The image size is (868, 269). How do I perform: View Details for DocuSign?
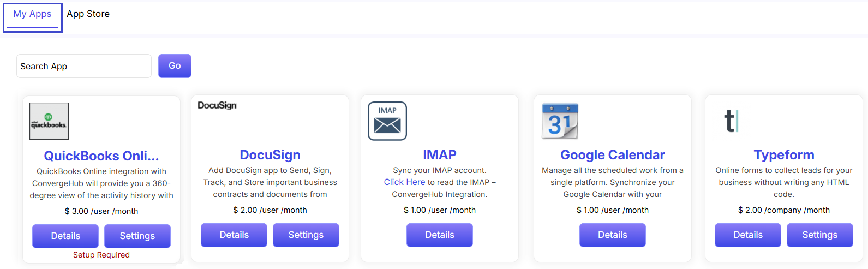pos(234,235)
